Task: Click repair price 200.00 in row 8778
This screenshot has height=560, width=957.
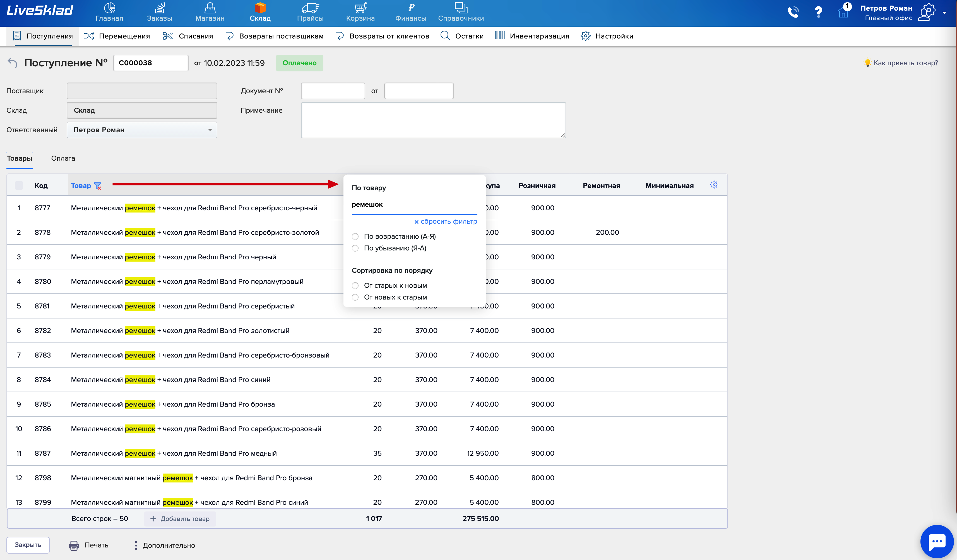Action: tap(607, 232)
